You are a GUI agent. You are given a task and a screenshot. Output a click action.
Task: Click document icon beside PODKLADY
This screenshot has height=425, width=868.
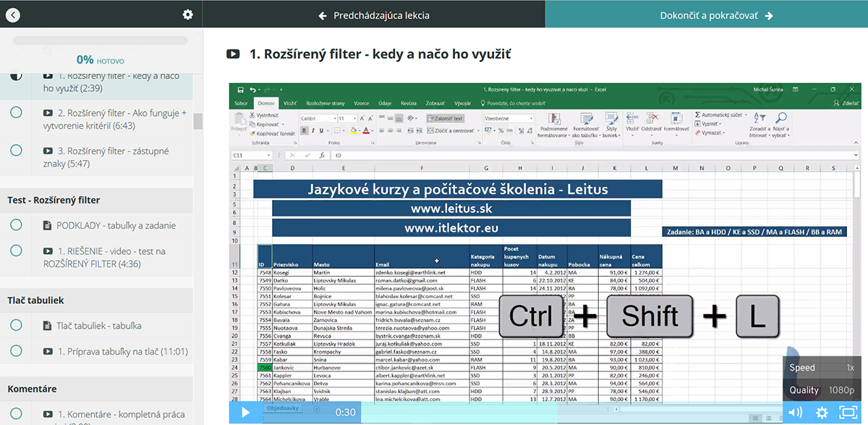coord(48,226)
